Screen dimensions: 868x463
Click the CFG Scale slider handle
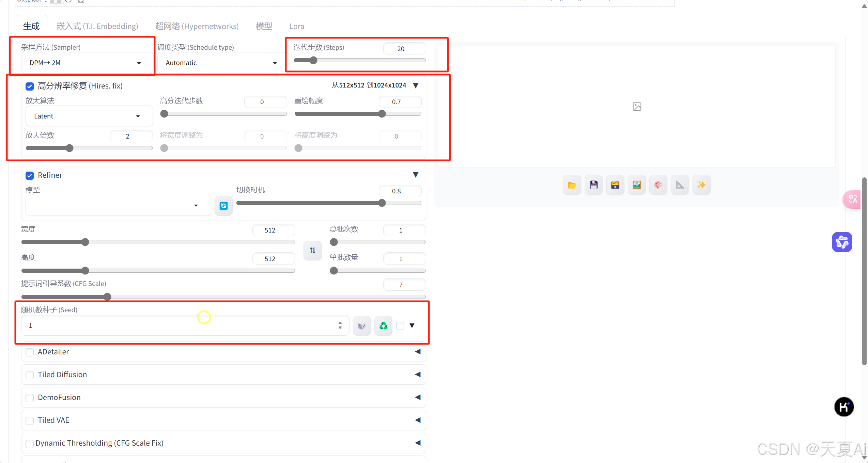coord(107,297)
